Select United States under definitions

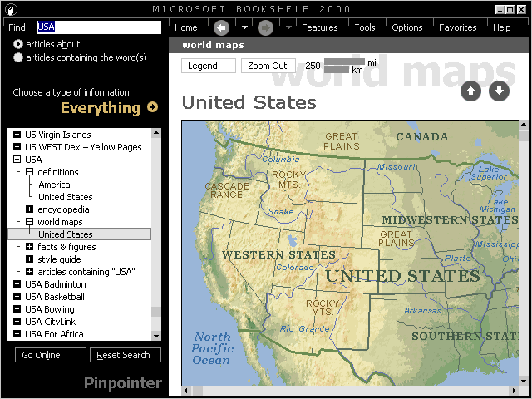point(66,197)
